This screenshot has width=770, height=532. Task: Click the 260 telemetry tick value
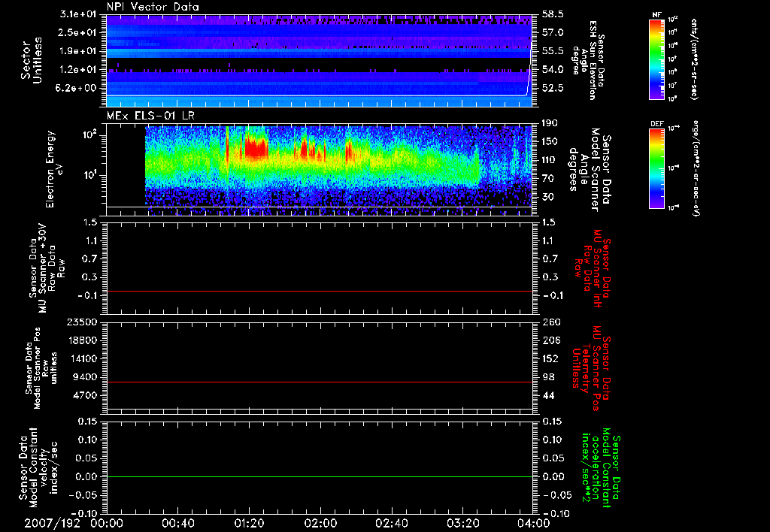coord(551,322)
